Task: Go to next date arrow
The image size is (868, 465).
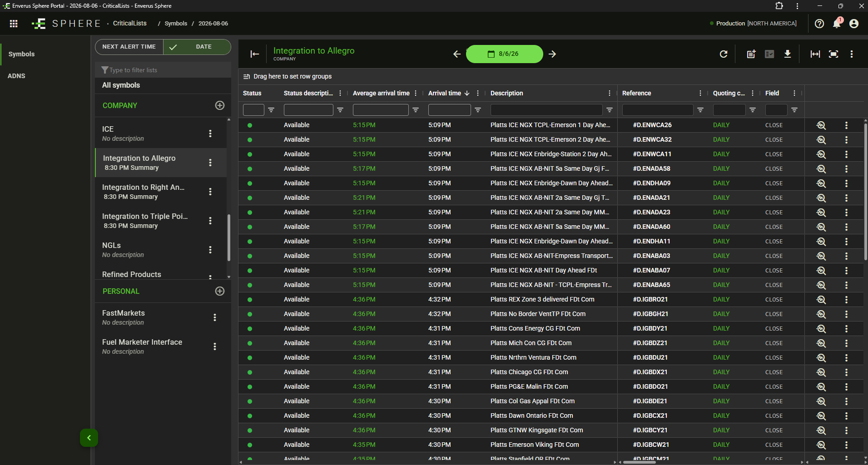Action: (552, 54)
